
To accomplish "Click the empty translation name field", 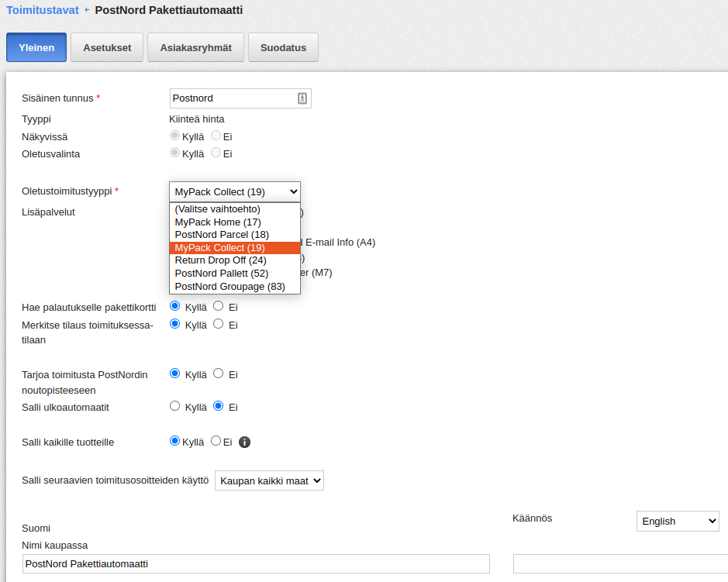I will tap(620, 564).
